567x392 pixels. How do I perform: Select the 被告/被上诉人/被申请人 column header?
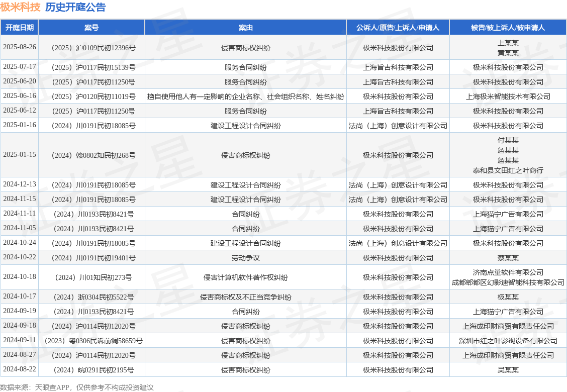point(508,28)
